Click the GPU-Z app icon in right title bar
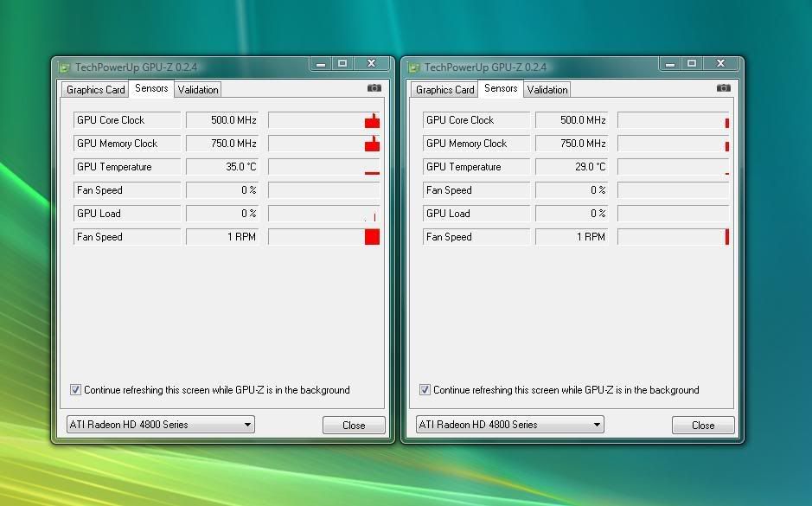This screenshot has height=506, width=812. tap(414, 67)
